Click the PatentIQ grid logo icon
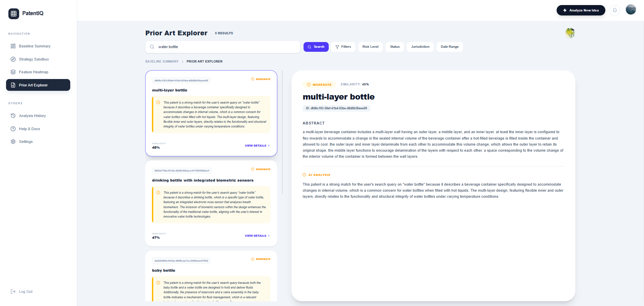644x306 pixels. 14,13
